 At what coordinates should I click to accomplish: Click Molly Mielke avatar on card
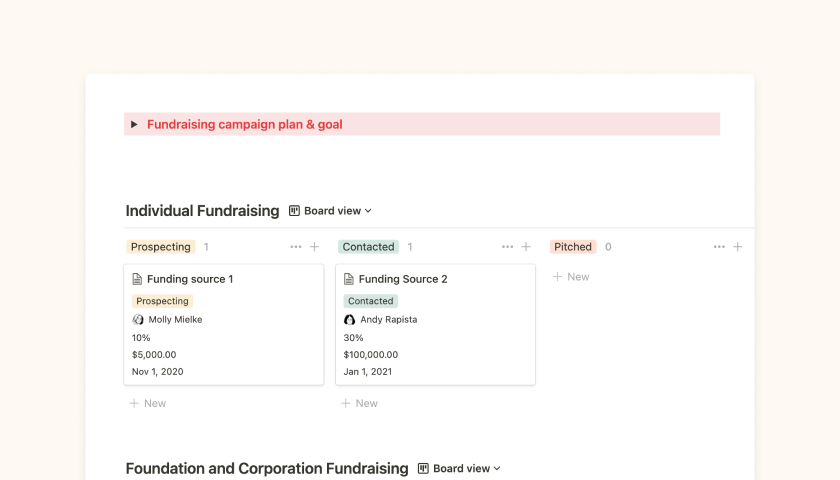(138, 320)
